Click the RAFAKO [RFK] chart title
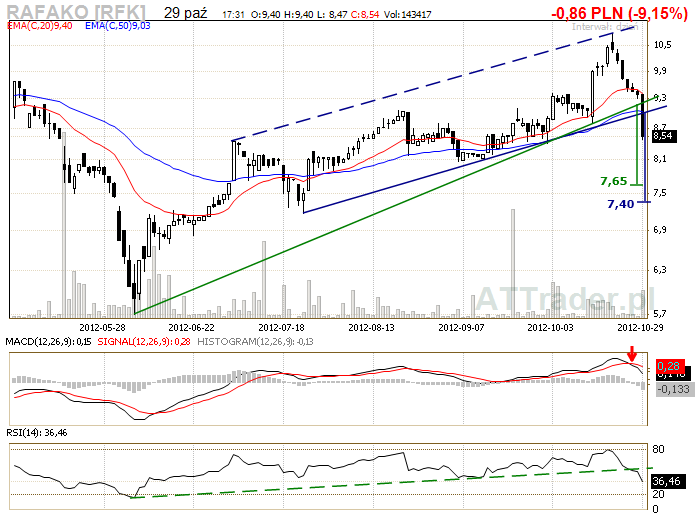The image size is (700, 522). pyautogui.click(x=76, y=12)
